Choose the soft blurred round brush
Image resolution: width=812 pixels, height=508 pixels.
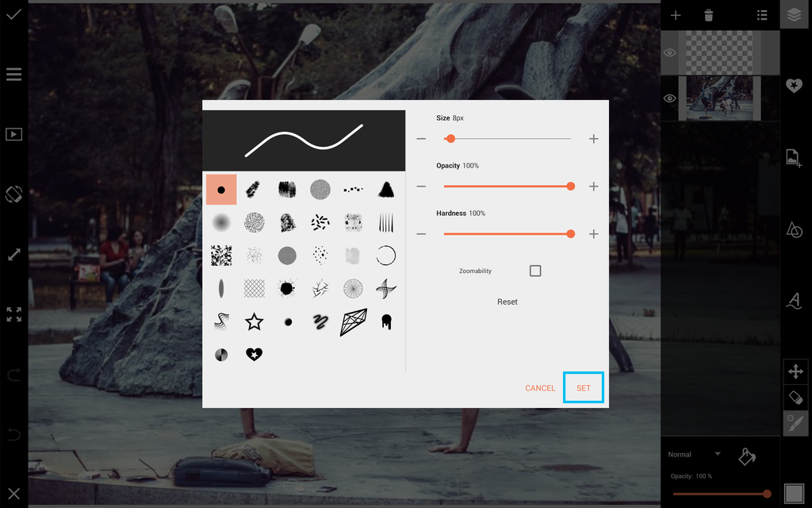tap(221, 223)
